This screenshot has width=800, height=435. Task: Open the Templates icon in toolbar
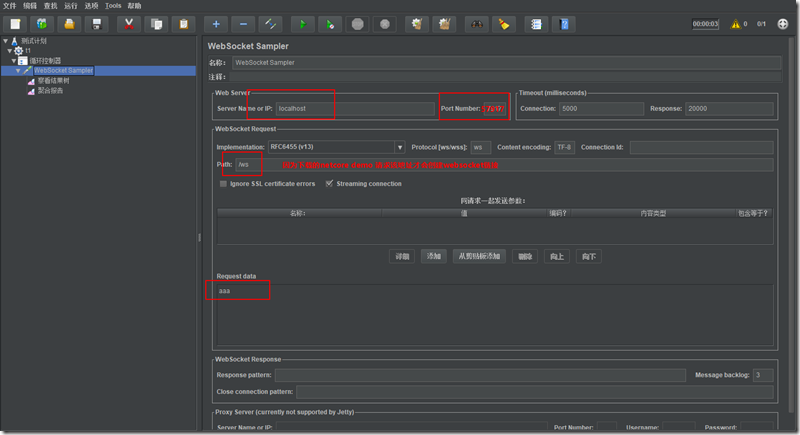tap(42, 24)
